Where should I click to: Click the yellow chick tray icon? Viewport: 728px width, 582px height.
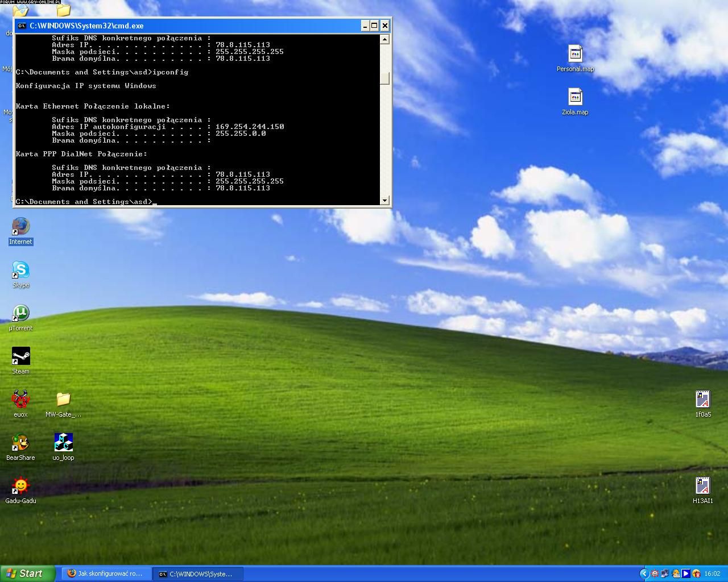(676, 573)
